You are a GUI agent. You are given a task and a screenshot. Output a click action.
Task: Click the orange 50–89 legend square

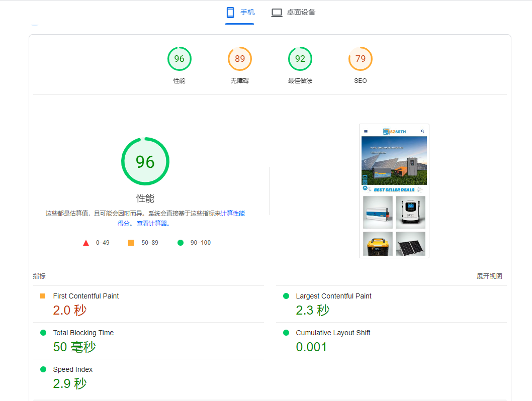click(x=131, y=242)
